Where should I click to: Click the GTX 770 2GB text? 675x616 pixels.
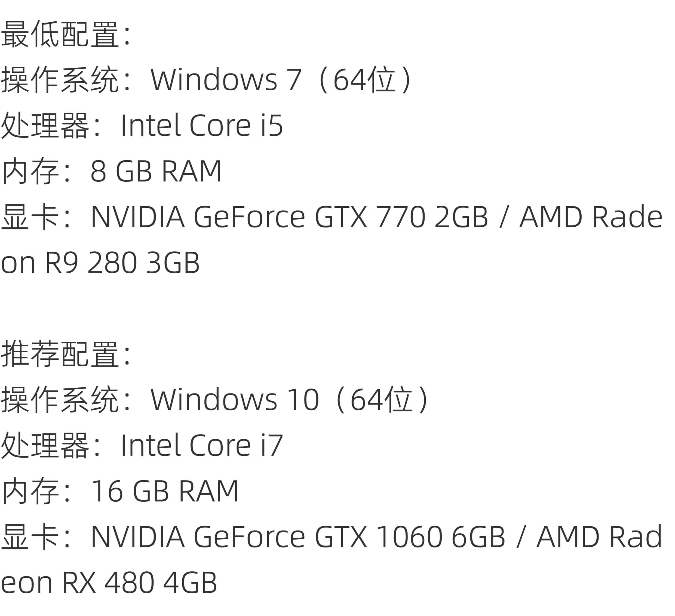pyautogui.click(x=401, y=217)
